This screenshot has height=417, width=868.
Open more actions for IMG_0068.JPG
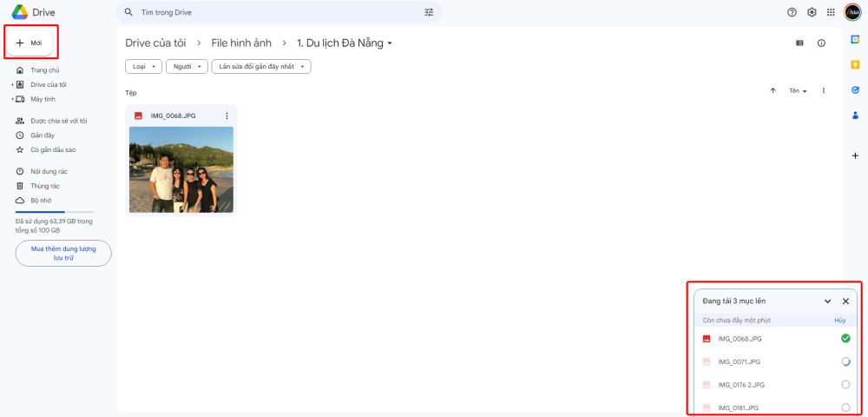227,116
